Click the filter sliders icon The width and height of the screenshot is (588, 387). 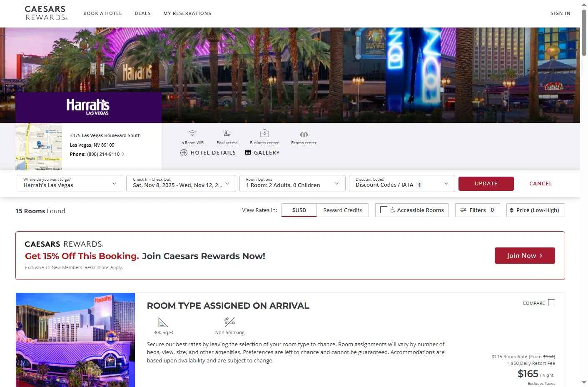(x=463, y=210)
